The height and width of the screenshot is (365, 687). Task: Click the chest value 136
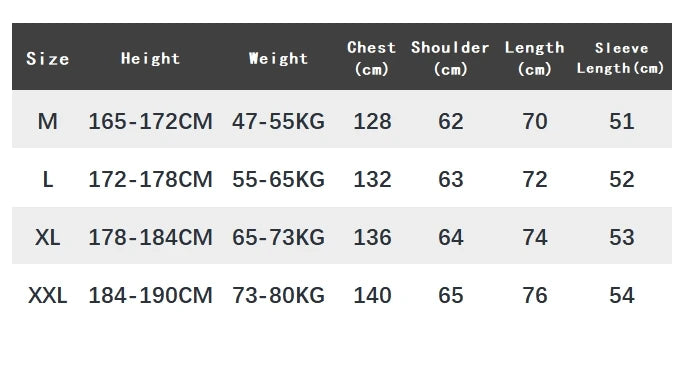372,237
